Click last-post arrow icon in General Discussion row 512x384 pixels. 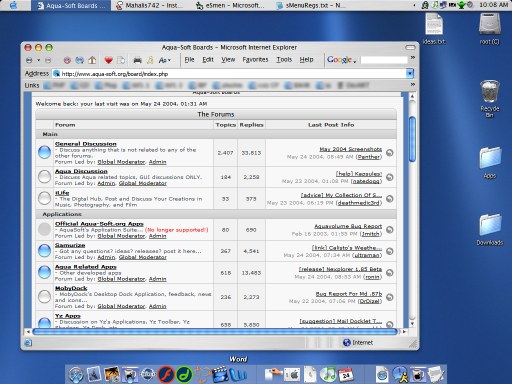tap(389, 153)
